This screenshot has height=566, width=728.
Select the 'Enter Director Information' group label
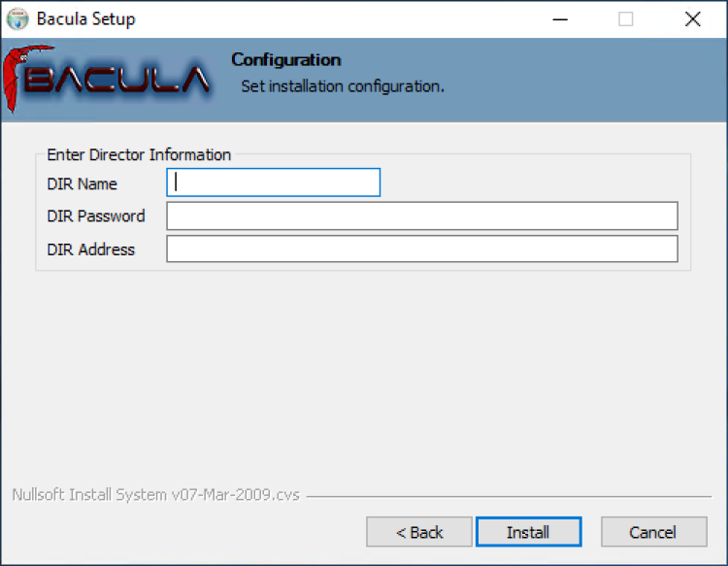pos(139,154)
